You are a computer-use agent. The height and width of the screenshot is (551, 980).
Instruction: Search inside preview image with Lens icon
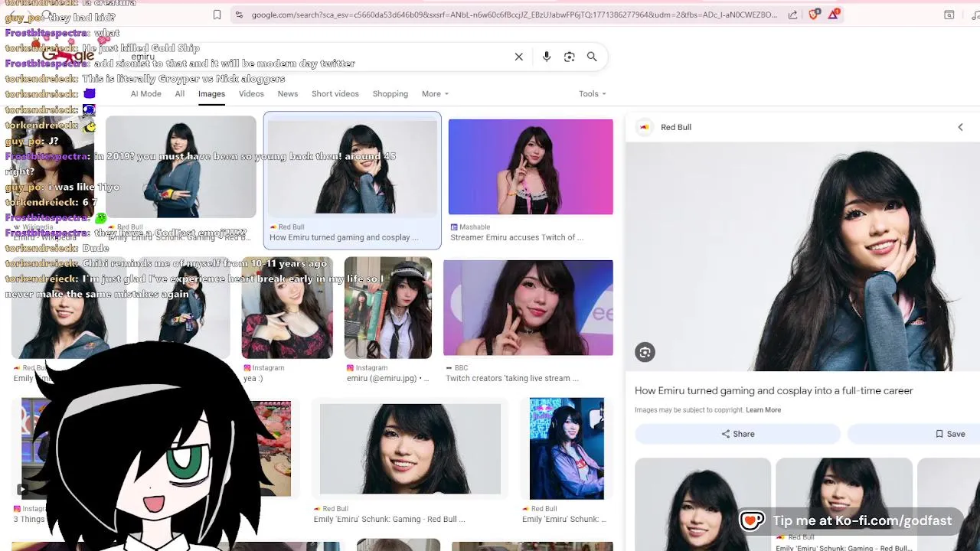click(x=645, y=352)
